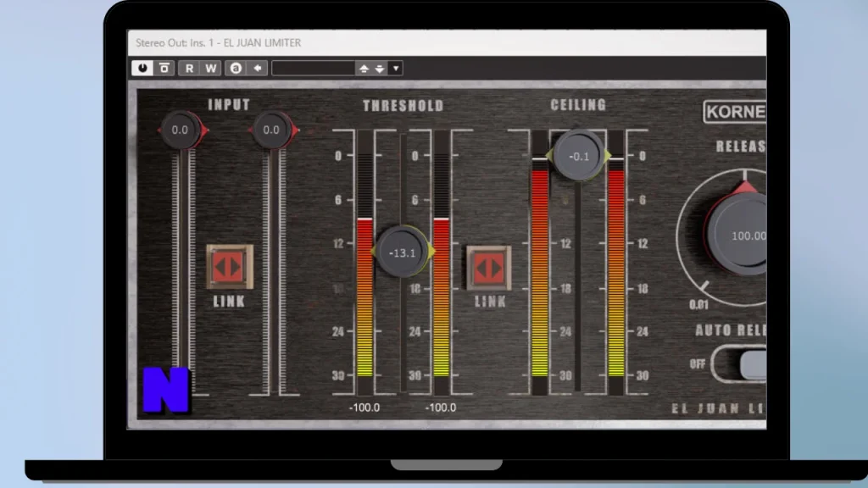
Task: Click the right Threshold level meter
Action: [441, 263]
